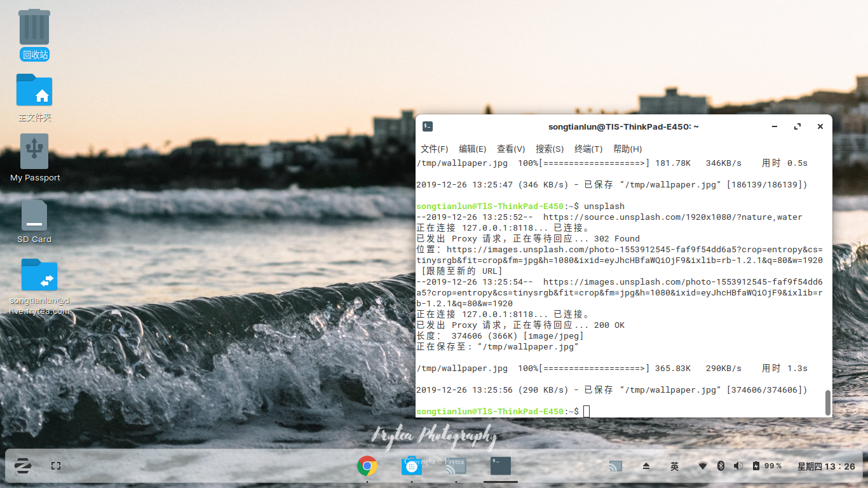Screen dimensions: 868x488
Task: Switch to the terminal from the taskbar
Action: [x=500, y=466]
